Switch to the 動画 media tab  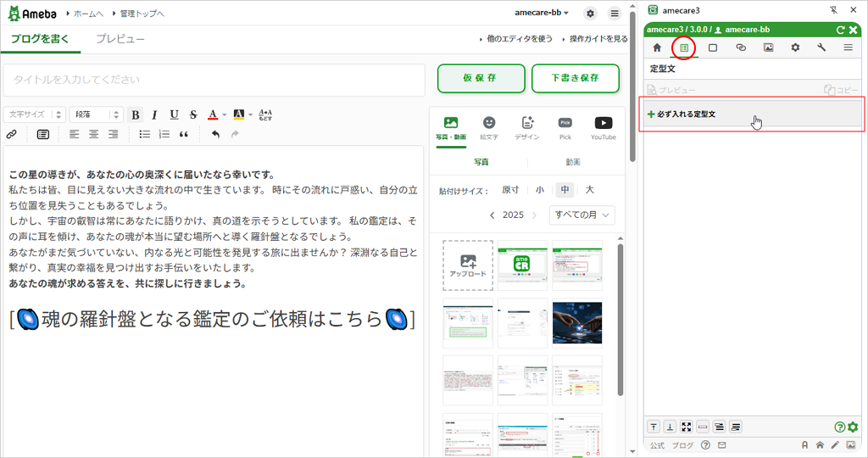573,162
